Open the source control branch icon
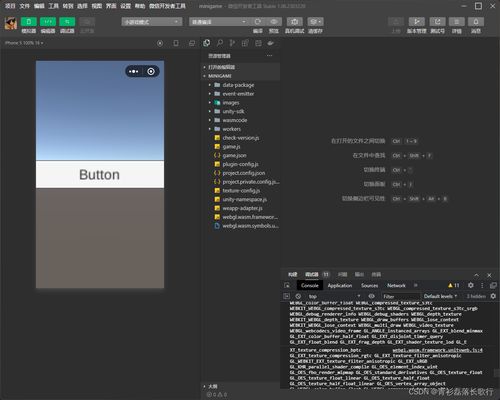 point(232,43)
